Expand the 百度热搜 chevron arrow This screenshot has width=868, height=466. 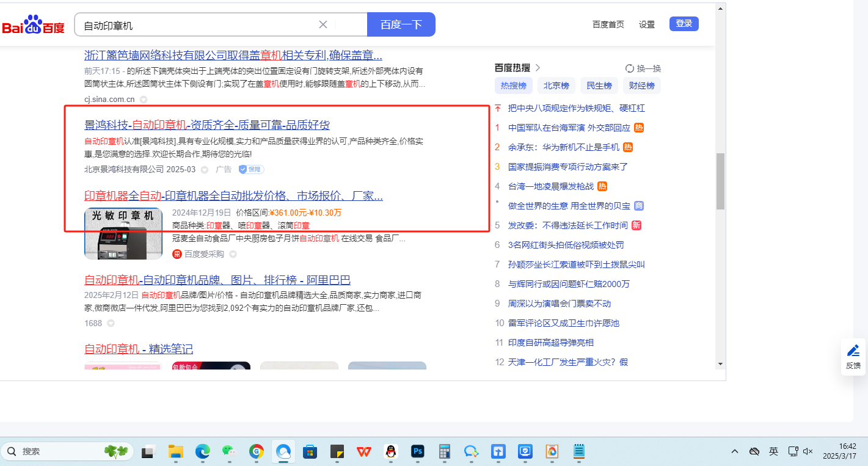[538, 68]
